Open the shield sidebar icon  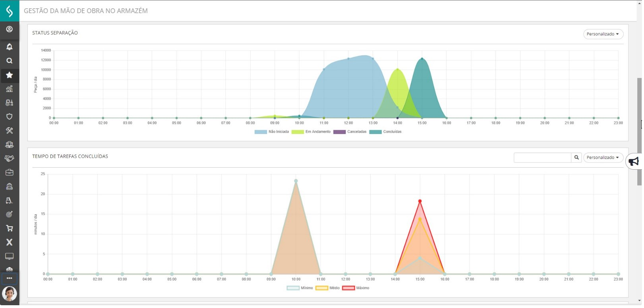[10, 116]
